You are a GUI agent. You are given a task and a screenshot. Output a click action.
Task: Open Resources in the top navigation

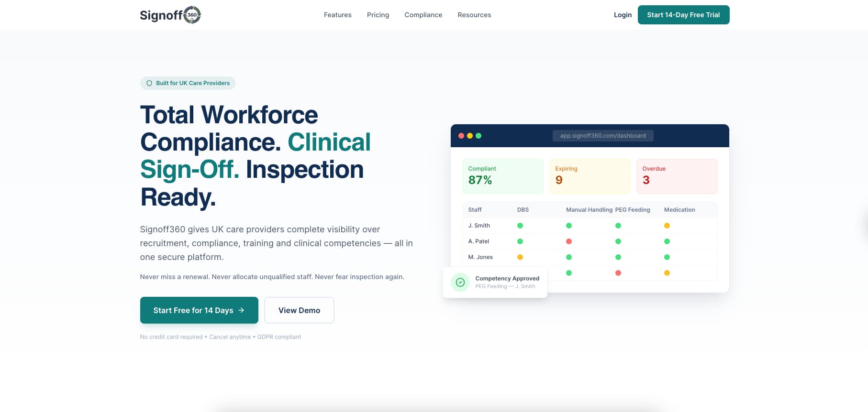(474, 15)
